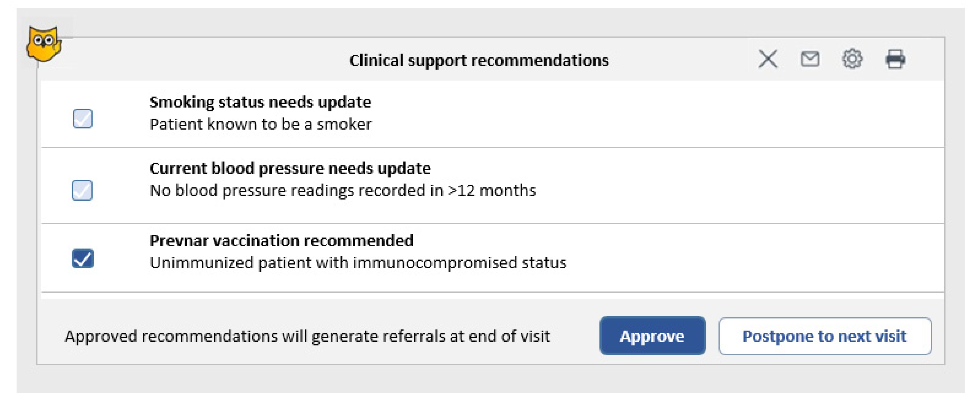Image resolution: width=980 pixels, height=401 pixels.
Task: Select Current blood pressure needs update heading
Action: coord(290,168)
